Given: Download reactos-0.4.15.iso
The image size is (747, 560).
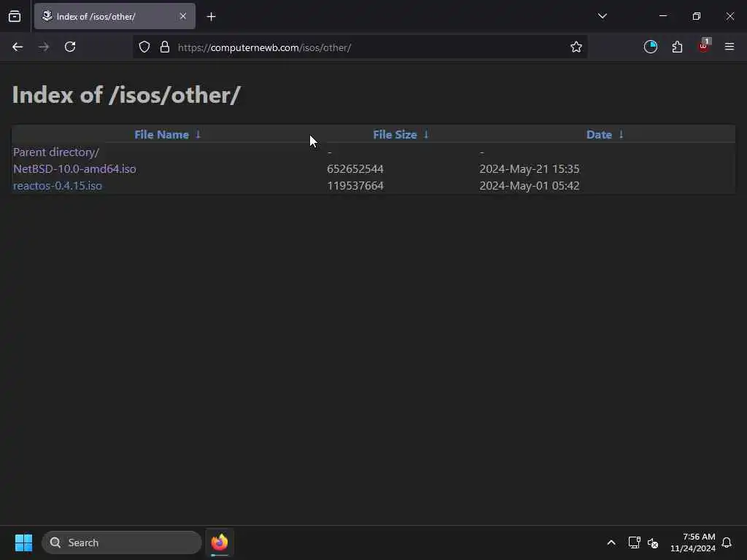Looking at the screenshot, I should (58, 186).
